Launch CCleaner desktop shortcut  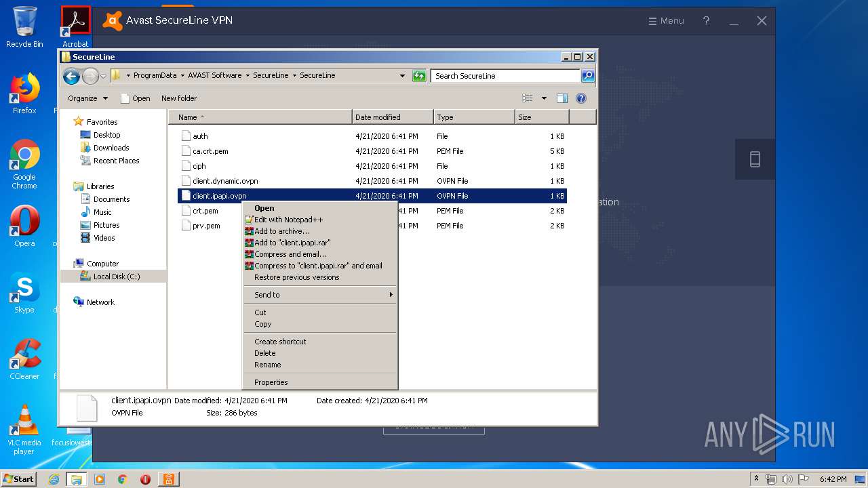coord(24,359)
